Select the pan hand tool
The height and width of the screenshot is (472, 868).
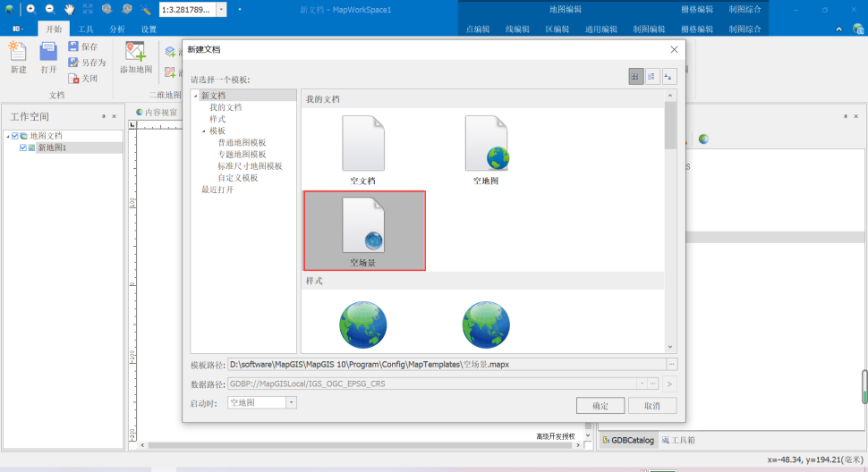pos(69,10)
